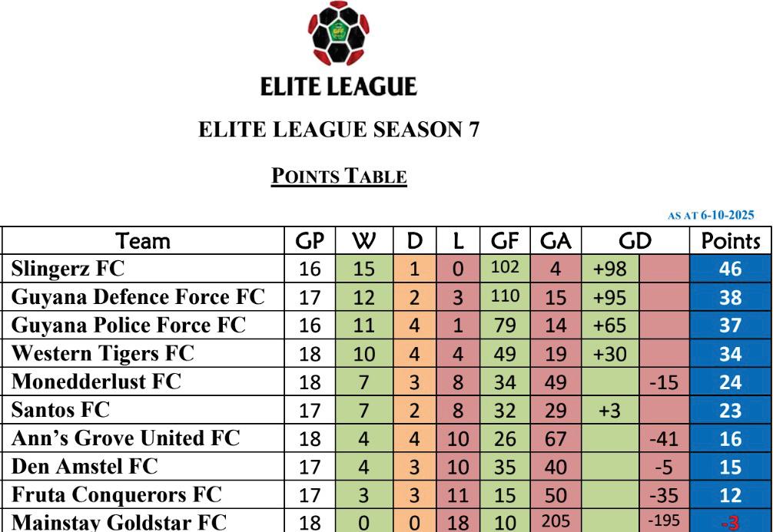Click Mainstay Goldstar FC's red -3 points
The image size is (773, 532).
[x=730, y=522]
